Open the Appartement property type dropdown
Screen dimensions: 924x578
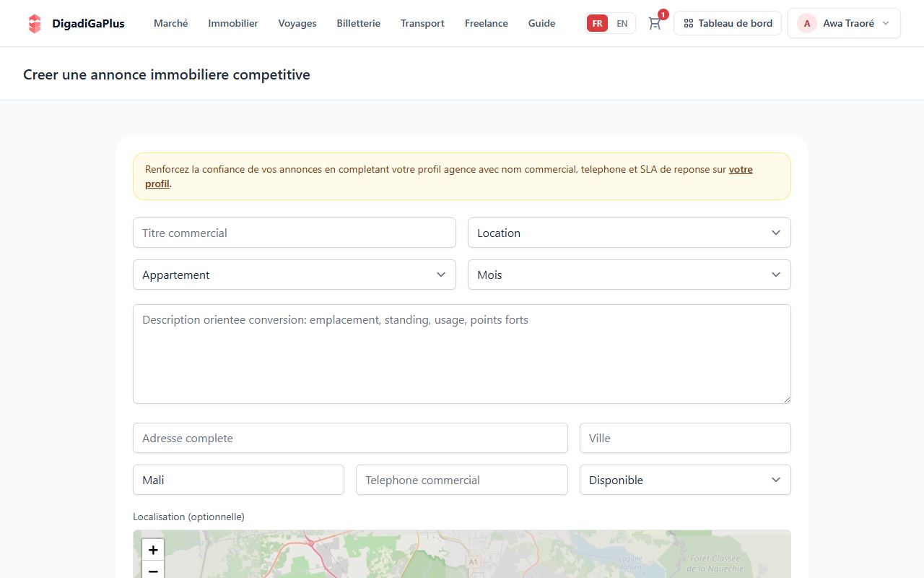point(295,275)
